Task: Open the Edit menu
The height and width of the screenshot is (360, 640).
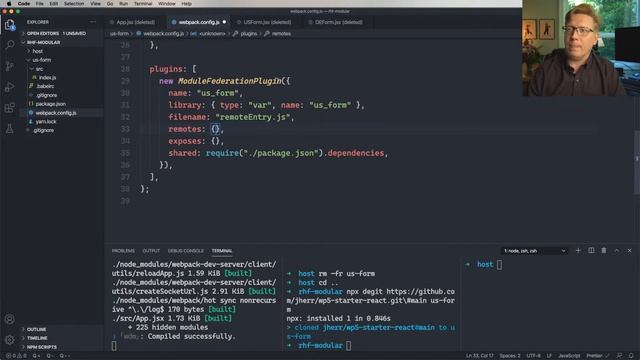Action: pos(53,3)
